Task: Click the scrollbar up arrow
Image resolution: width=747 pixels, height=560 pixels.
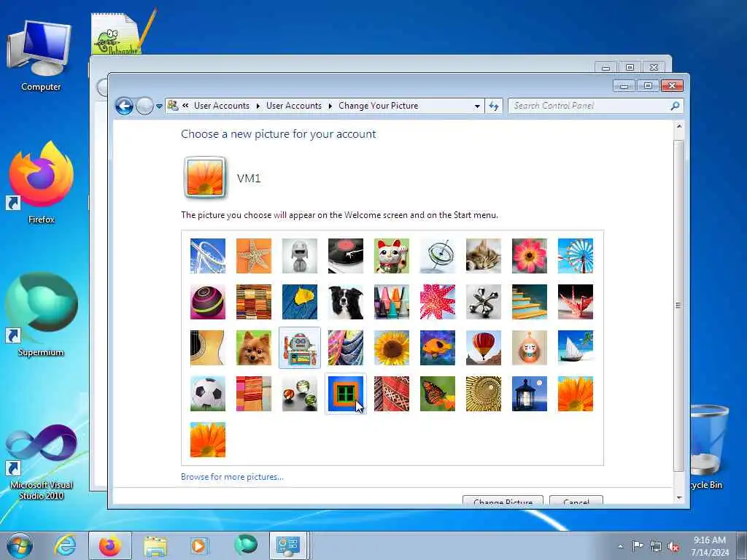Action: point(679,127)
